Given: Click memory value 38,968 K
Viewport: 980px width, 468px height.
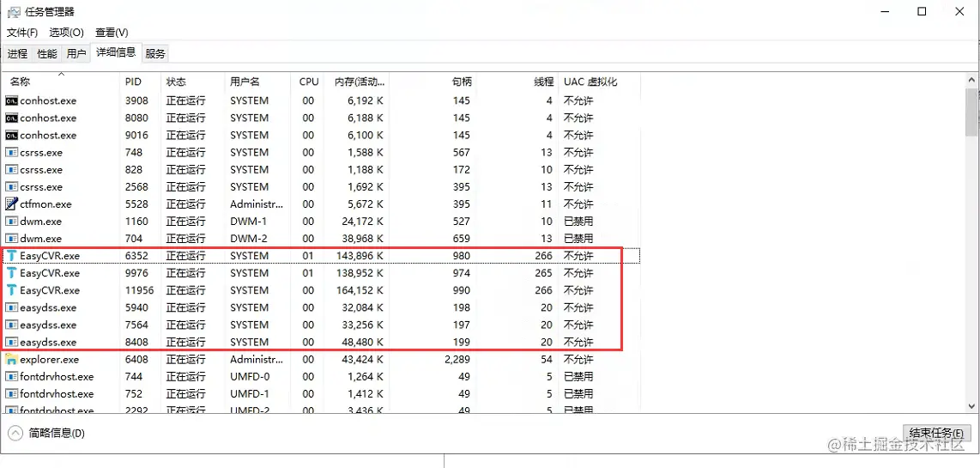Looking at the screenshot, I should 361,239.
